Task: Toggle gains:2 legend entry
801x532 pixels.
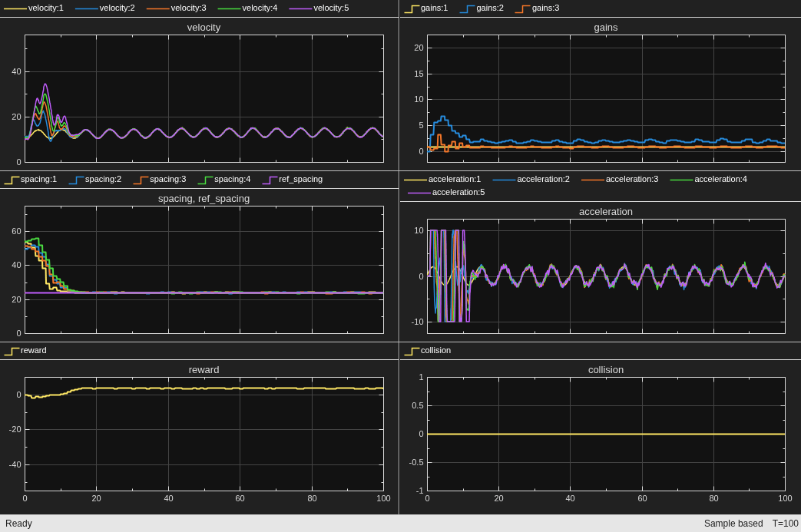Action: (x=482, y=8)
